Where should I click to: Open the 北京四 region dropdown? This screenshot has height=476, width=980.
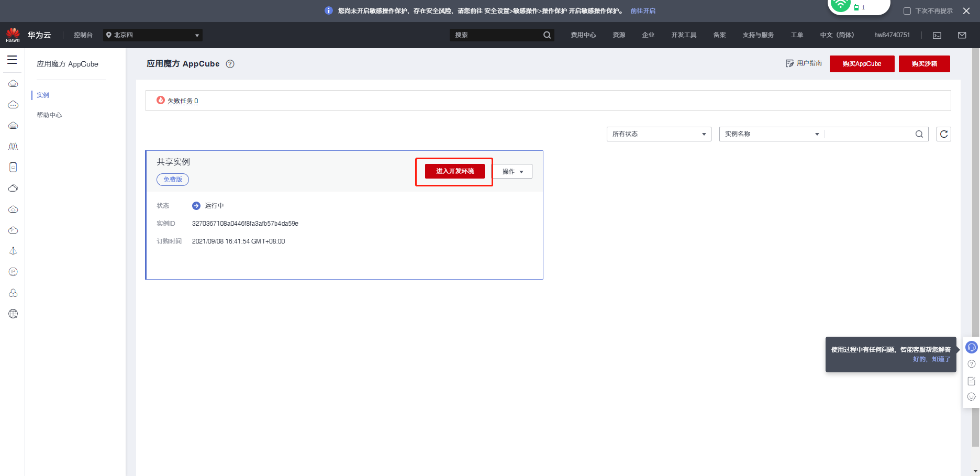153,35
